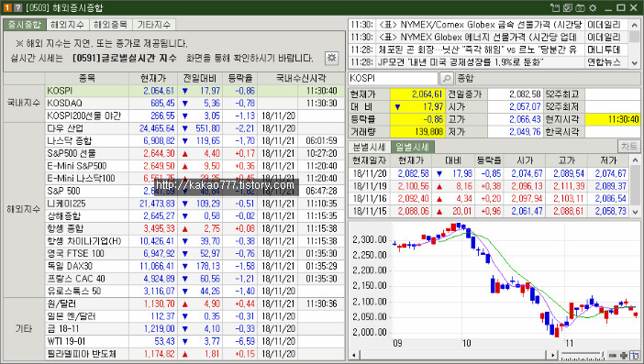
Task: Select the S&P500 선물 row
Action: click(194, 153)
